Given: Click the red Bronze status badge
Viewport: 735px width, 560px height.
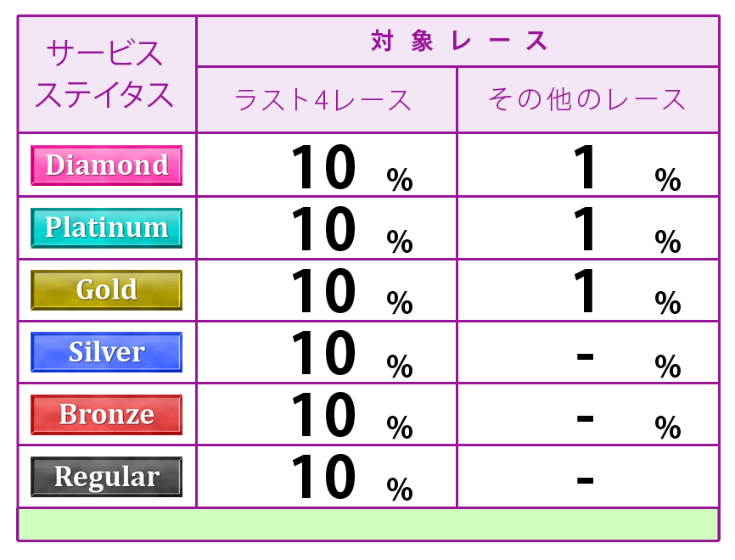Looking at the screenshot, I should click(106, 415).
